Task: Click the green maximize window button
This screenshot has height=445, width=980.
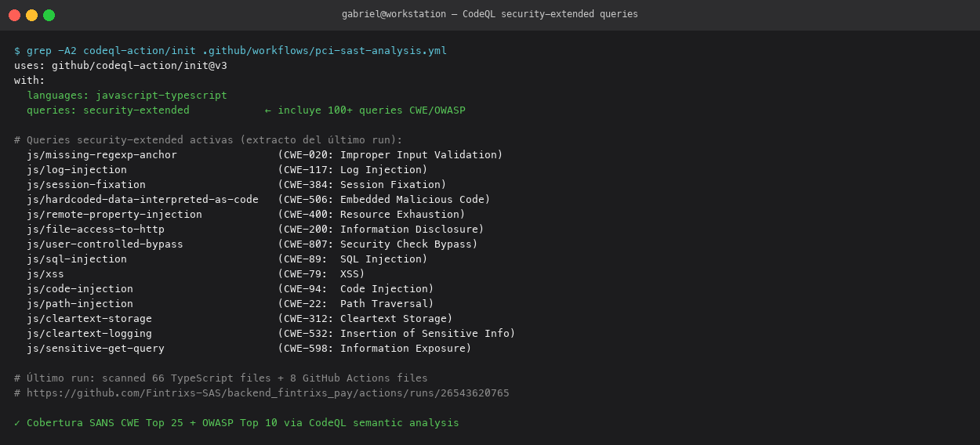Action: coord(49,15)
